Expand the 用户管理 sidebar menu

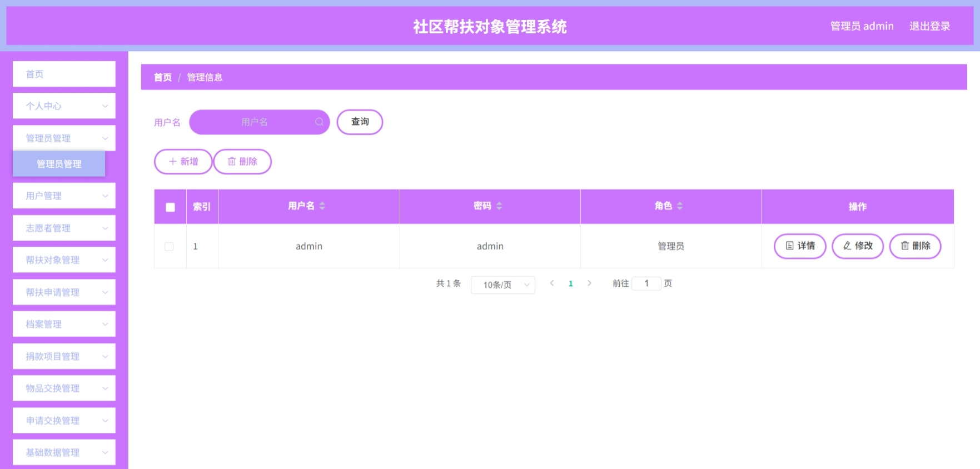pos(64,196)
